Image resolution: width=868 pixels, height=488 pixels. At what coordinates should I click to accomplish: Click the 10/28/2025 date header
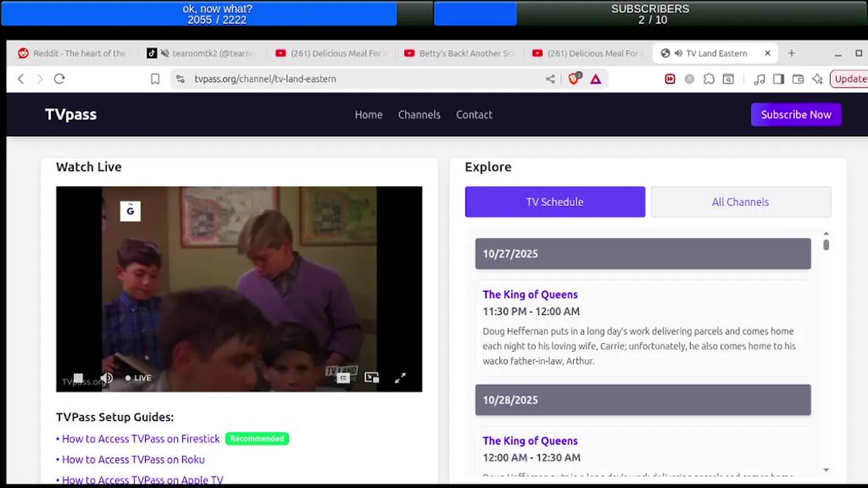643,400
